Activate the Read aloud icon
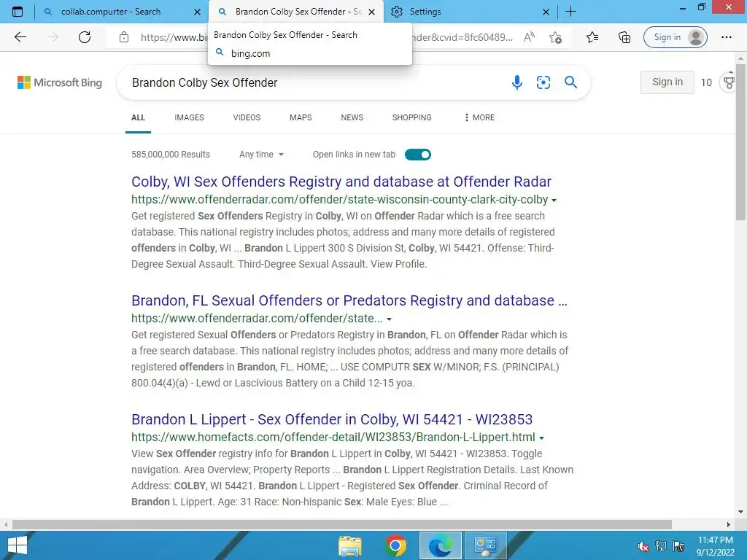Viewport: 747px width, 560px height. (529, 37)
